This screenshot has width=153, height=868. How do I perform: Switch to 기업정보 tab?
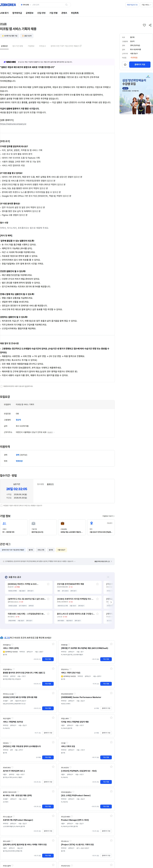pos(31,46)
